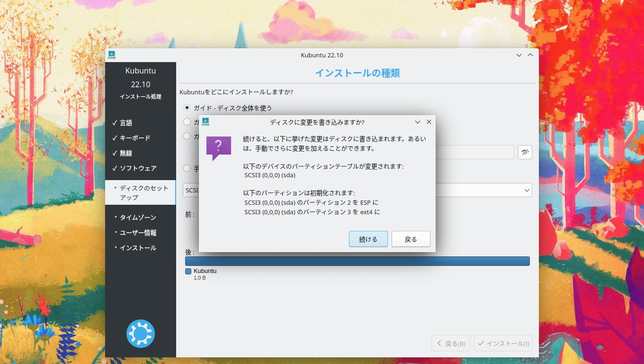Click the password input field

click(474, 152)
